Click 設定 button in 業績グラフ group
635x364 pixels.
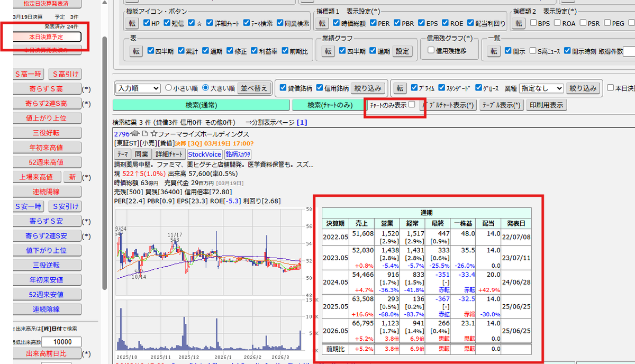[403, 51]
